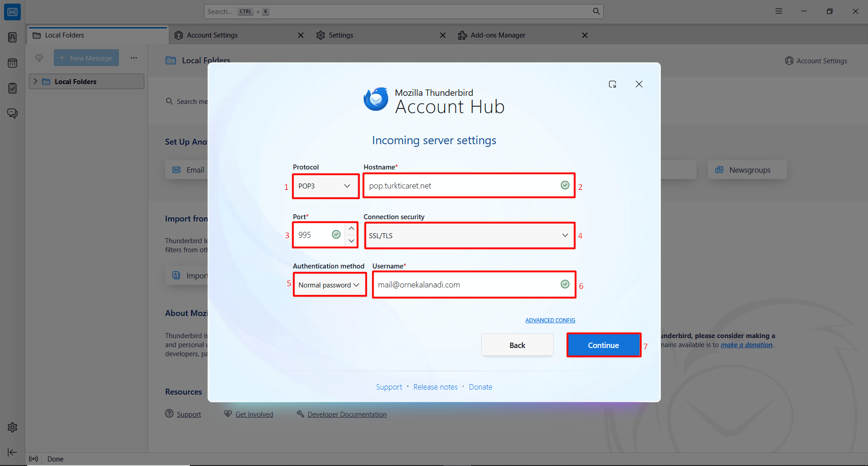This screenshot has width=868, height=466.
Task: Open Authentication method Normal password dropdown
Action: coord(329,285)
